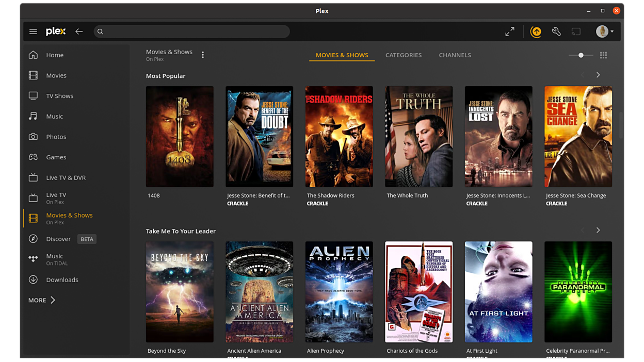The image size is (644, 362).
Task: Click the hamburger menu to collapse sidebar
Action: point(33,31)
